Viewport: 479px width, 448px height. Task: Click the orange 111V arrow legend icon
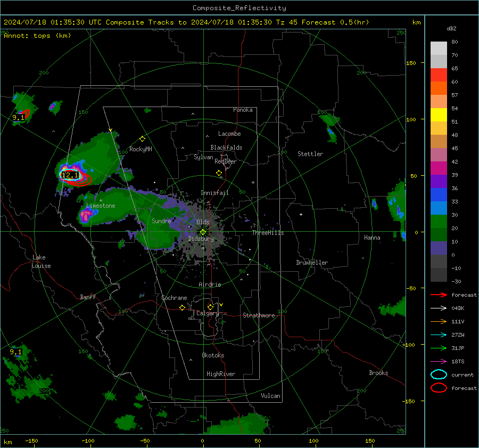pos(439,321)
